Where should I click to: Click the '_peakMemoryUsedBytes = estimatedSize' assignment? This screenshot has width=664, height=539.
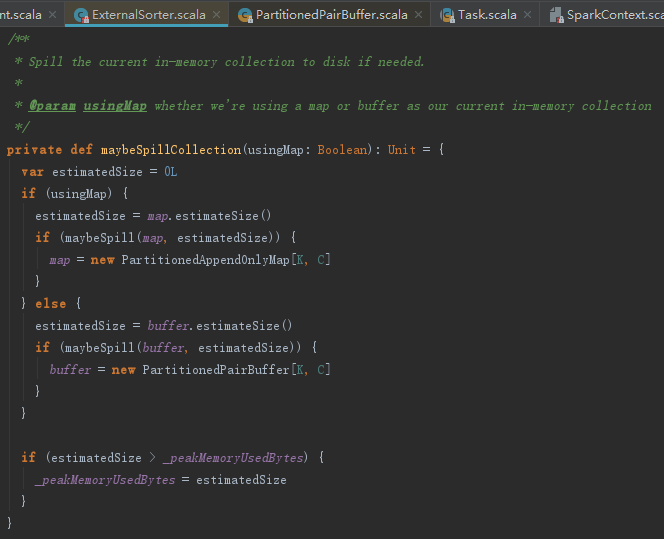tap(161, 480)
